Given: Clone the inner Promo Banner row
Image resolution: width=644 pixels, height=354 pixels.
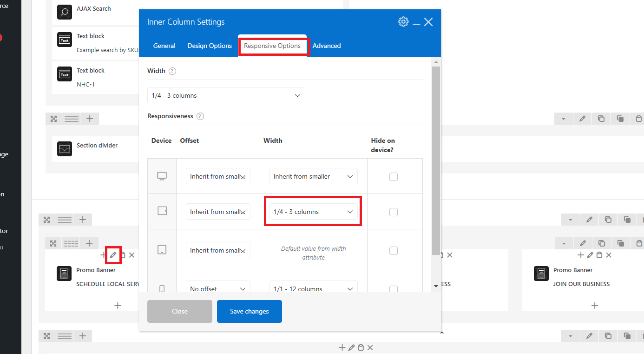Looking at the screenshot, I should [621, 243].
